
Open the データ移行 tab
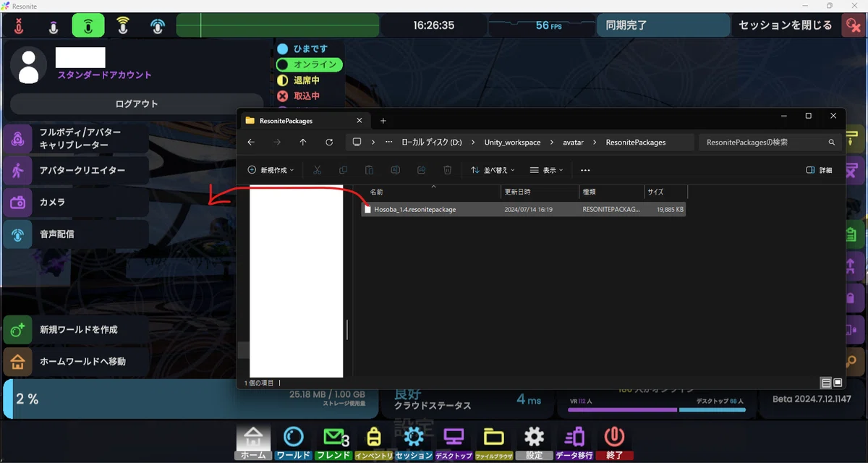[x=574, y=442]
